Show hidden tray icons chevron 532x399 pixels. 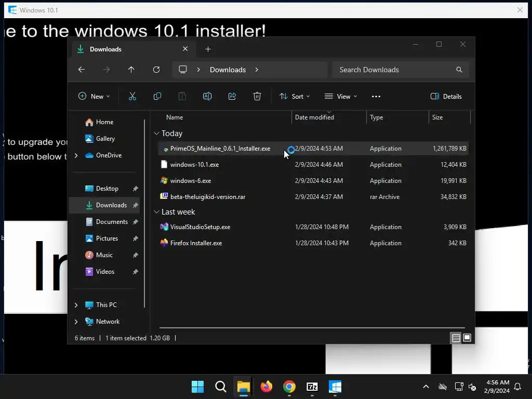pos(426,387)
